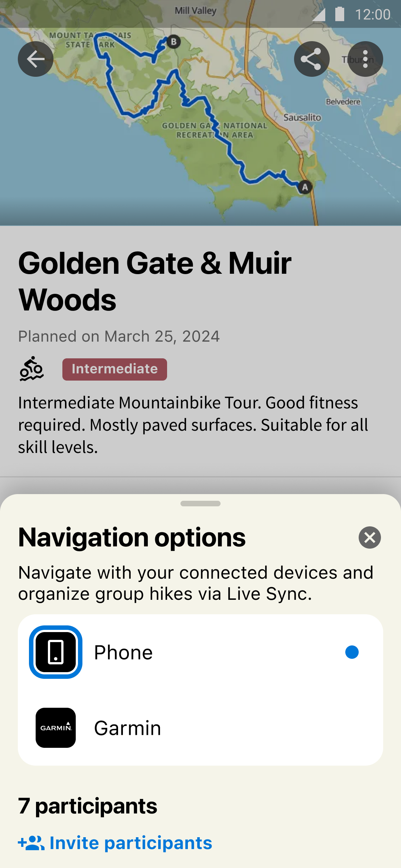Tap the Garmin logo icon
Screen dimensions: 401x868
pyautogui.click(x=56, y=728)
